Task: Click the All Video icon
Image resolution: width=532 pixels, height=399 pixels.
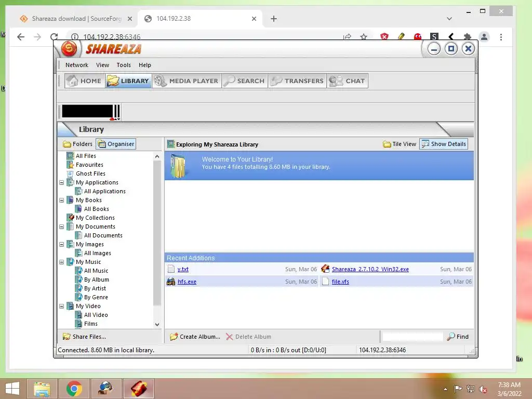Action: pyautogui.click(x=78, y=314)
